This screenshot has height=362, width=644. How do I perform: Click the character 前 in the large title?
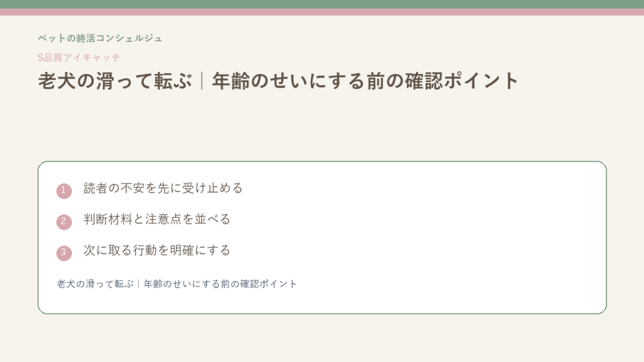tap(376, 80)
